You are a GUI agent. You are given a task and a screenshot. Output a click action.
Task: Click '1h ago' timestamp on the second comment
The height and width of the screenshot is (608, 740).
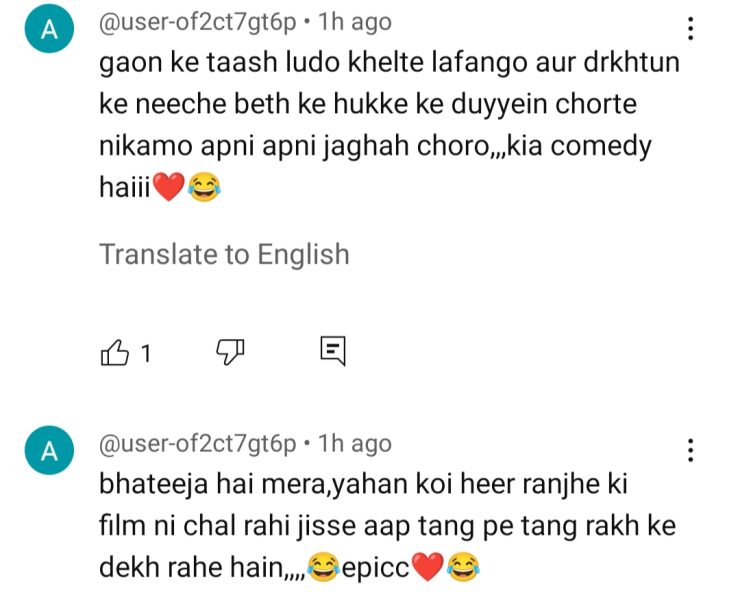pos(354,443)
